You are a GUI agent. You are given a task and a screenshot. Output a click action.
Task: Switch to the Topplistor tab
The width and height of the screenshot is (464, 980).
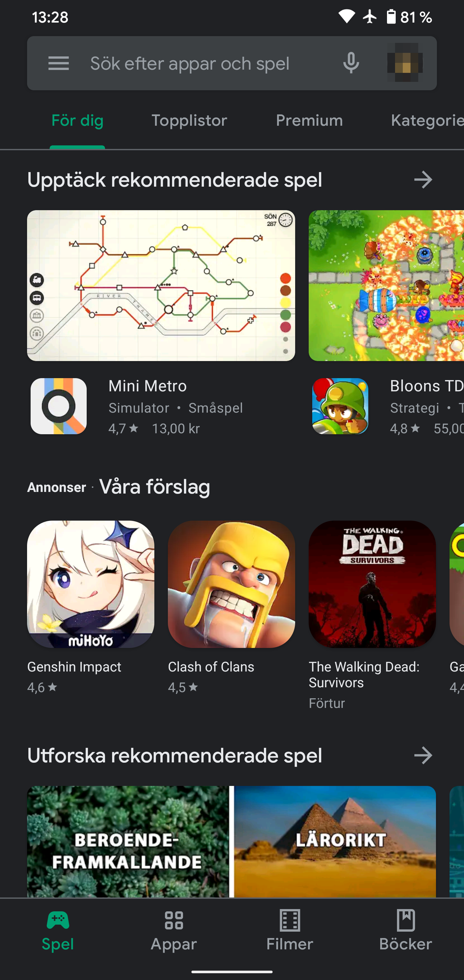(189, 121)
